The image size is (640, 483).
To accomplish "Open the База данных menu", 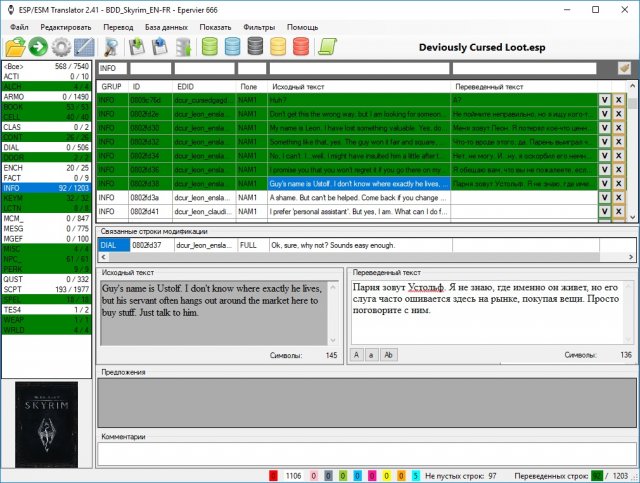I will [x=167, y=25].
